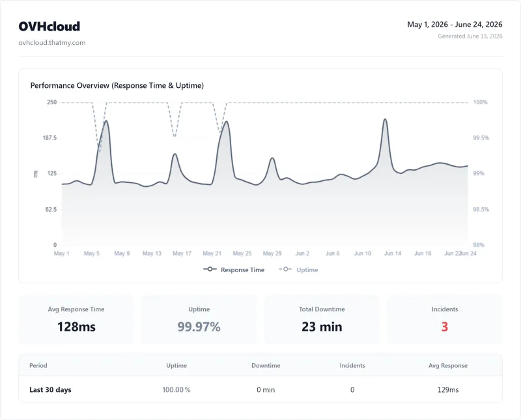Click the Avg Response column header
This screenshot has width=521, height=420.
coord(448,365)
